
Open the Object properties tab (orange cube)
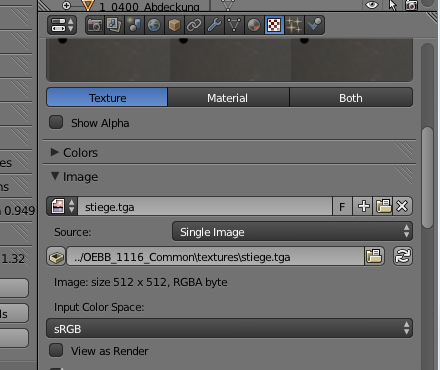174,25
